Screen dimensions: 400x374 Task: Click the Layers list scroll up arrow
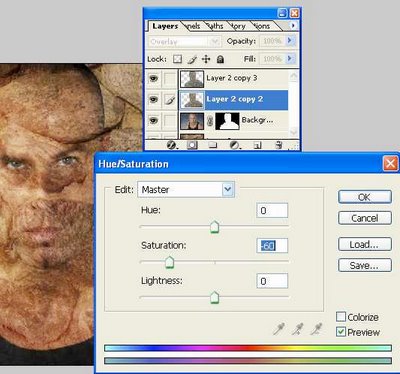[x=293, y=76]
